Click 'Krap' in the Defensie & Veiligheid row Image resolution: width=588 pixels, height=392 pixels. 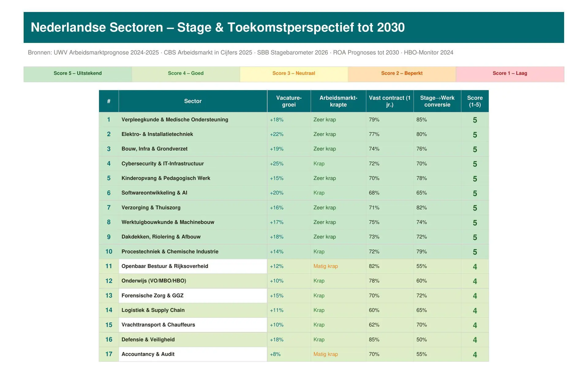tap(319, 340)
